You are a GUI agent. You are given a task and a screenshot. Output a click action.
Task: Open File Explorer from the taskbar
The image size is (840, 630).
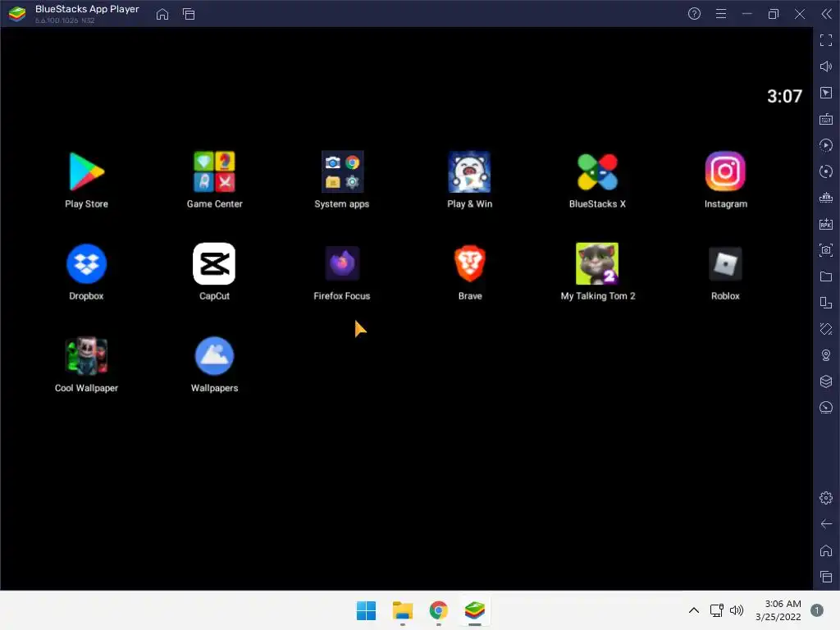402,610
